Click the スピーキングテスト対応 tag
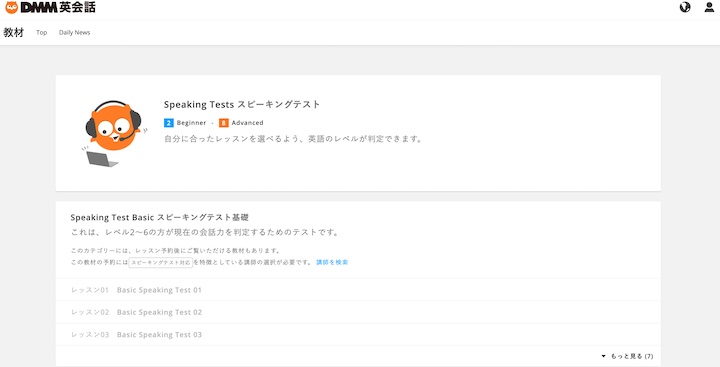This screenshot has height=367, width=720. point(160,262)
